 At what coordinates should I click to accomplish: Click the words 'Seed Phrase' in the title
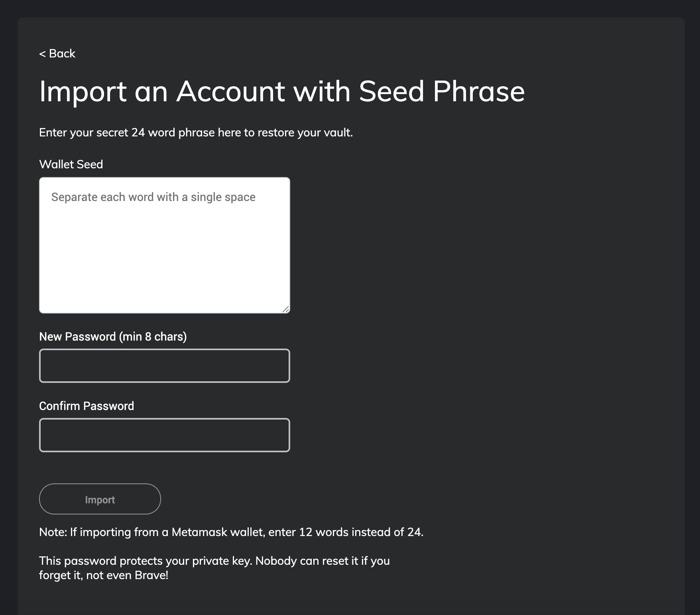(441, 91)
